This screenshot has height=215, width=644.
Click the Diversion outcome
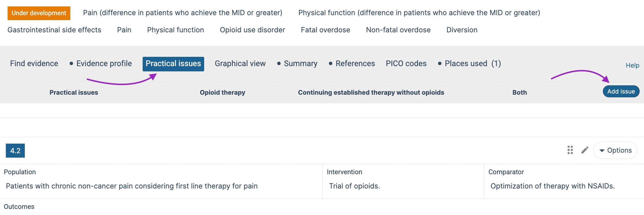click(462, 30)
